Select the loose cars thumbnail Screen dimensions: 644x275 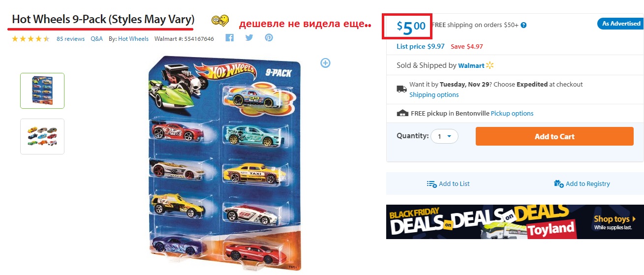click(42, 136)
